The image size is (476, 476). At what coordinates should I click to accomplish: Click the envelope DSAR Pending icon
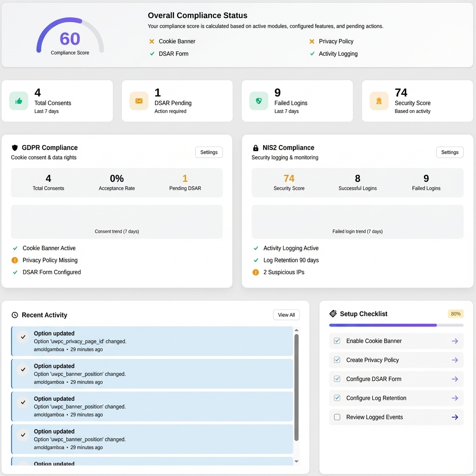(x=138, y=101)
